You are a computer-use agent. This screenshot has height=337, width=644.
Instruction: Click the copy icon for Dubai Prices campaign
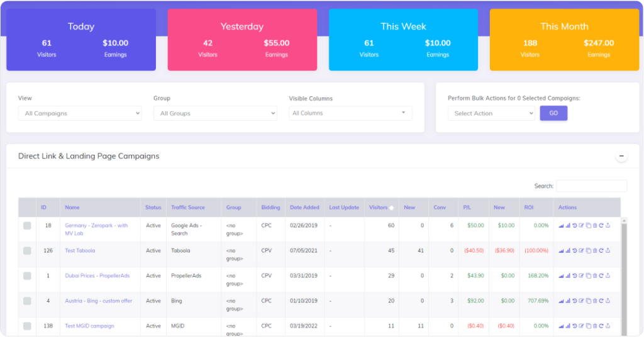[x=588, y=275]
